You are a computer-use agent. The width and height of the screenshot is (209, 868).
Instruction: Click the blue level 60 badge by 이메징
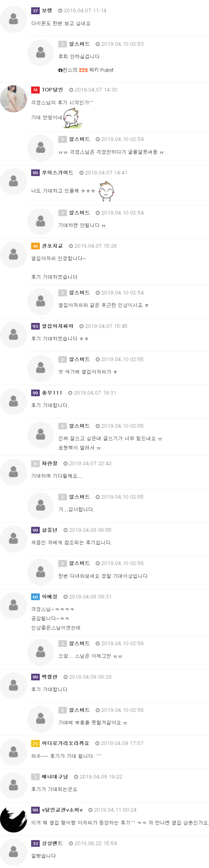pos(35,597)
